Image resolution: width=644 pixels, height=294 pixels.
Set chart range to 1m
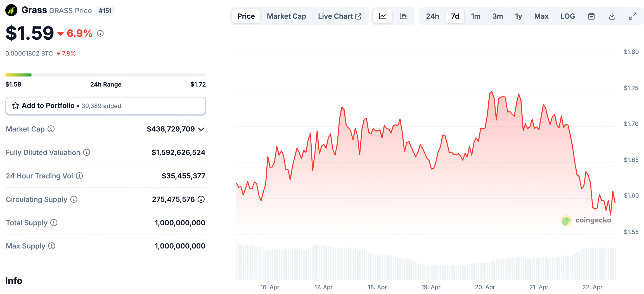(476, 16)
